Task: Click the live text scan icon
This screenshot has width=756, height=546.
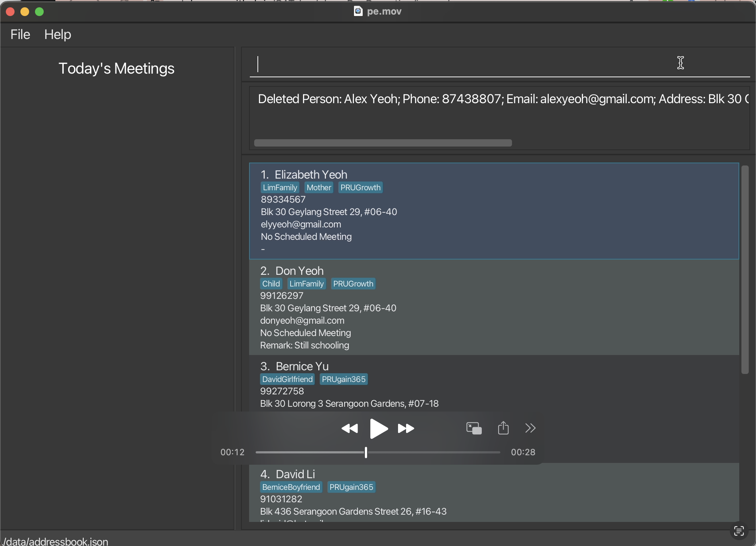Action: pyautogui.click(x=739, y=531)
